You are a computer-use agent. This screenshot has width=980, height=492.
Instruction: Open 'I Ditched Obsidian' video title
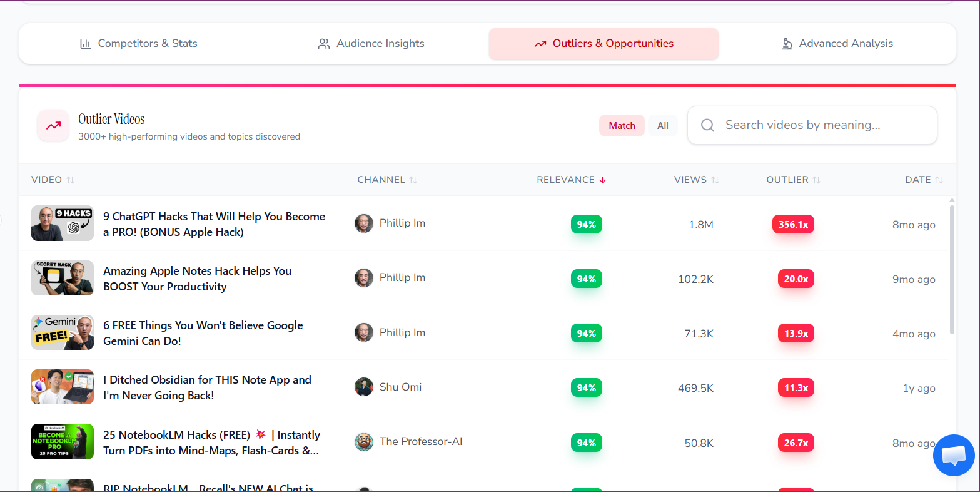[207, 387]
